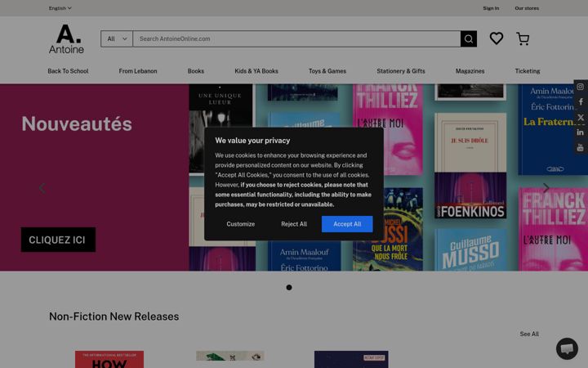Expand the English language dropdown

point(60,8)
